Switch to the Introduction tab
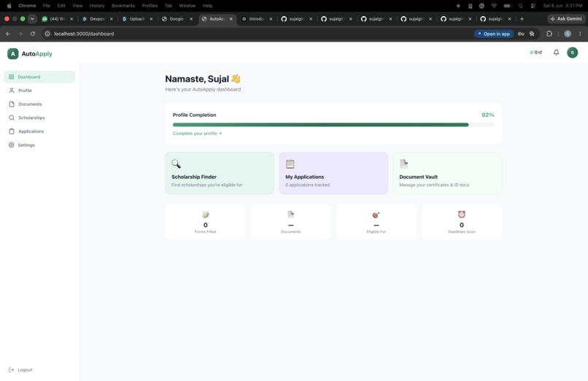The width and height of the screenshot is (588, 381). 257,19
